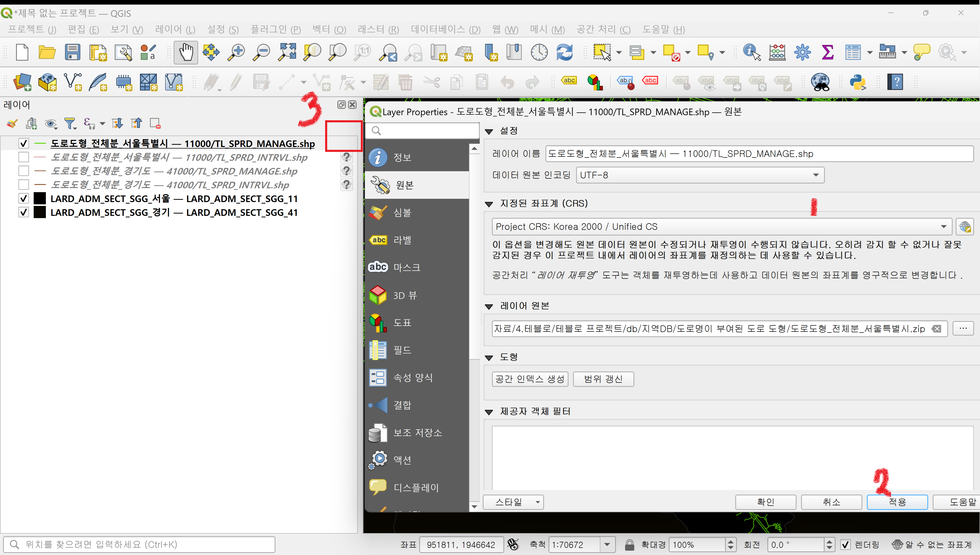Open the Python Console icon
980x555 pixels.
point(858,82)
